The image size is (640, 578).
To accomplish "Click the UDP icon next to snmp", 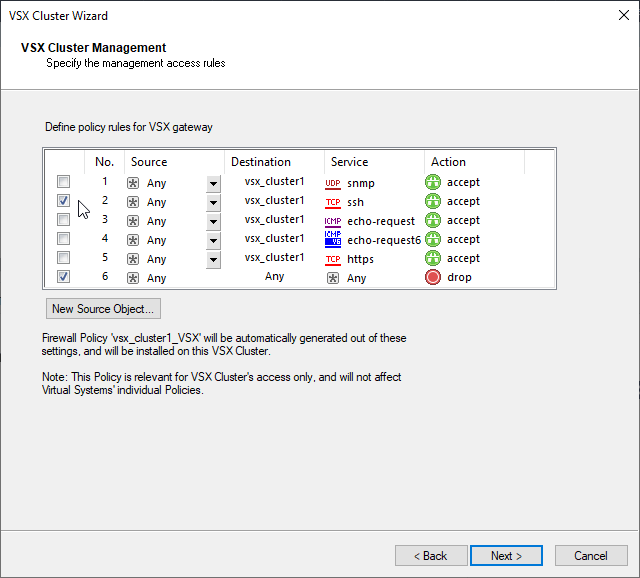I will point(333,184).
